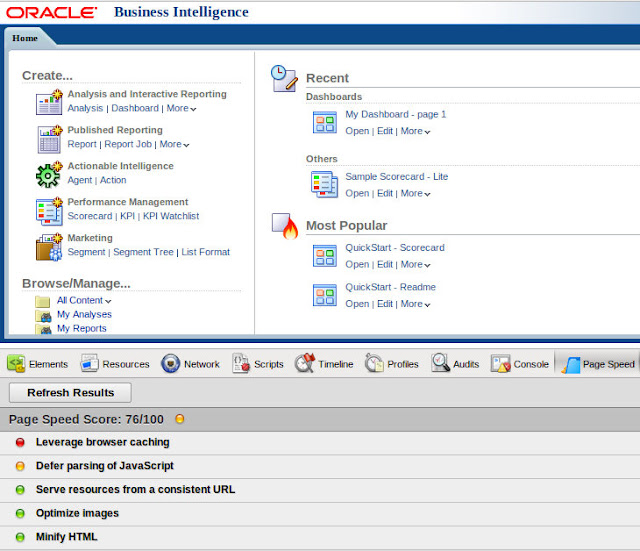The width and height of the screenshot is (640, 551).
Task: Create a new Dashboard
Action: [x=135, y=108]
